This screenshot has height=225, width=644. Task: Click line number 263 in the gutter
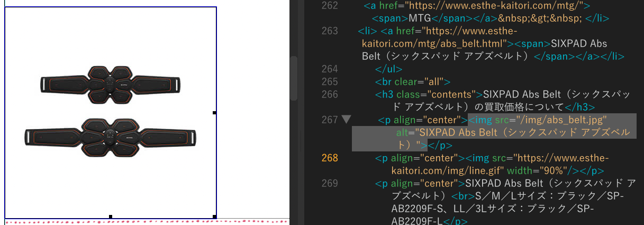point(329,31)
